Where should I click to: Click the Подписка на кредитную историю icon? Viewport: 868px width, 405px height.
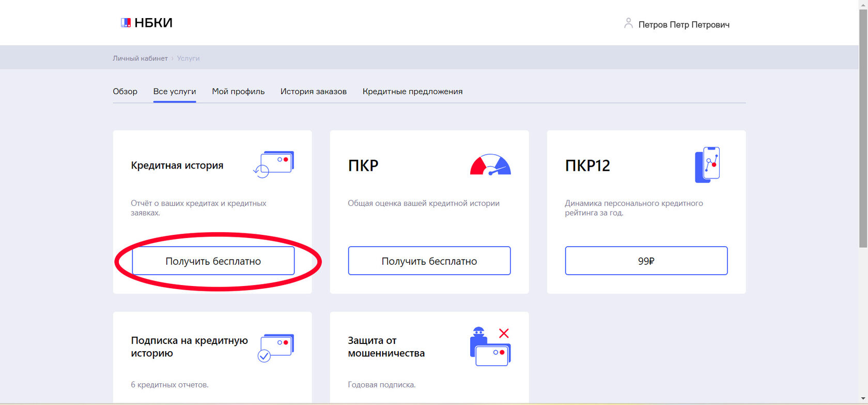click(275, 348)
